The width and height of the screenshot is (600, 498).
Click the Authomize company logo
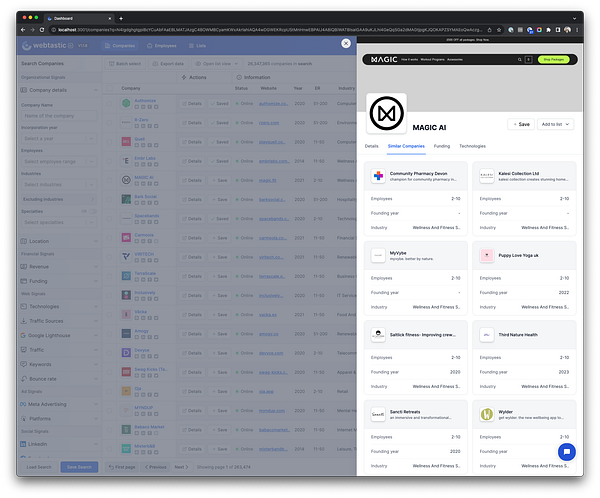(x=126, y=103)
